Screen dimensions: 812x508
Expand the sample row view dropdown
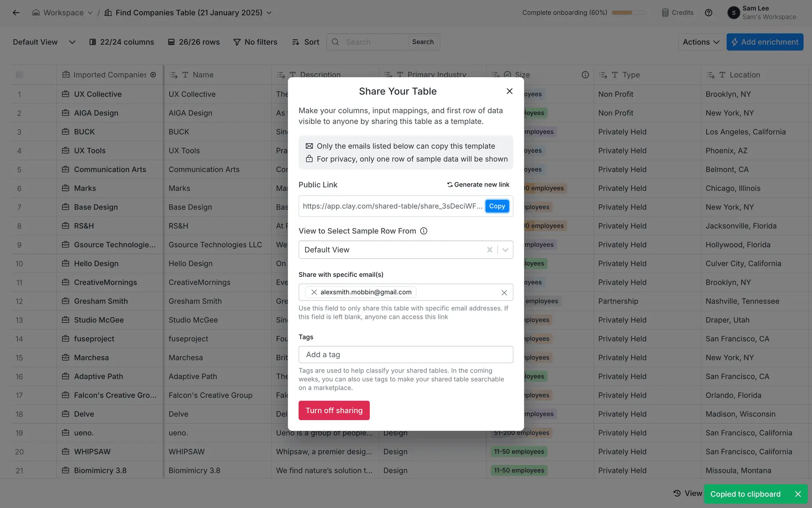(x=505, y=250)
